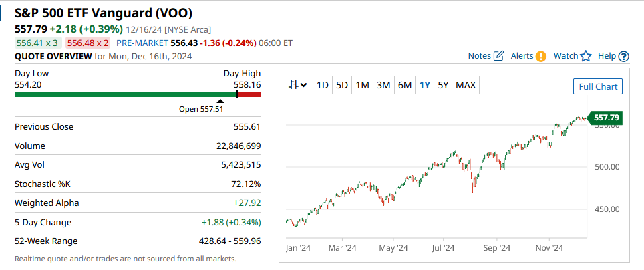Click the Day Low/High range bar

(137, 94)
